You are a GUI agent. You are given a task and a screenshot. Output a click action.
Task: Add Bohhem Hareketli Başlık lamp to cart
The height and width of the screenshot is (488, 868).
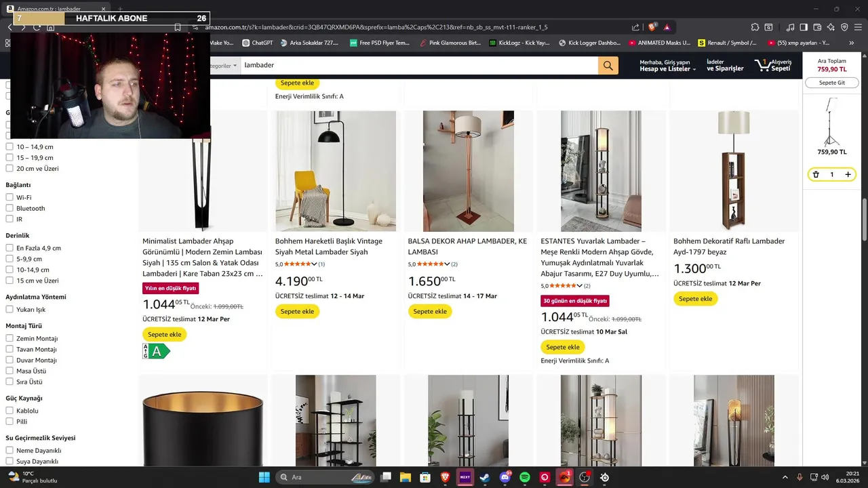point(297,311)
